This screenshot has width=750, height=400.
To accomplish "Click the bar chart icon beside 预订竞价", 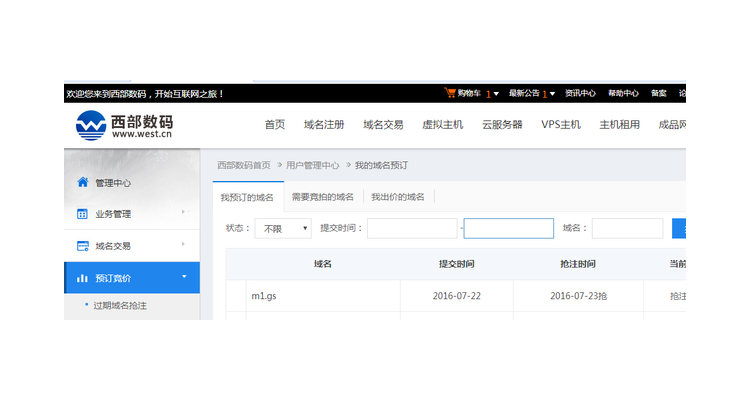I will tap(82, 278).
